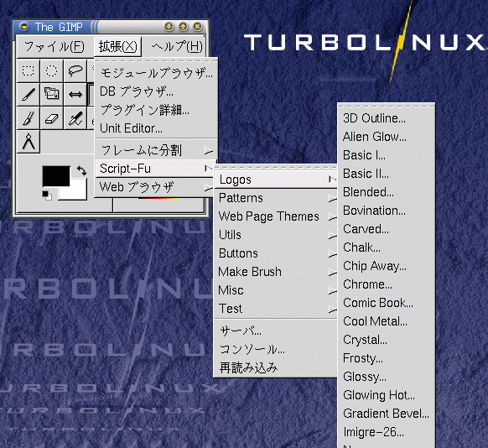Open プラグイン詳細... entry
Screen dimensions: 488x448
click(156, 110)
